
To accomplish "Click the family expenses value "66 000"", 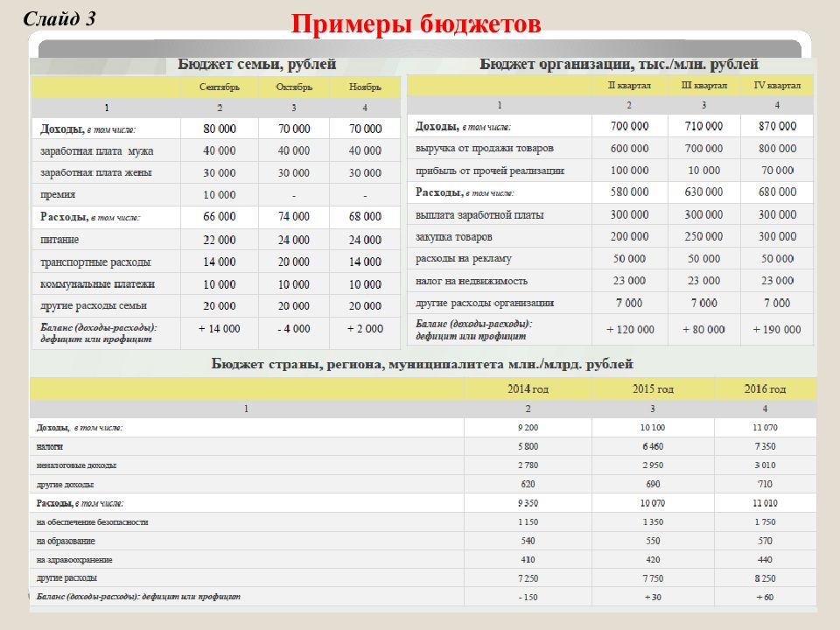I will tap(220, 216).
